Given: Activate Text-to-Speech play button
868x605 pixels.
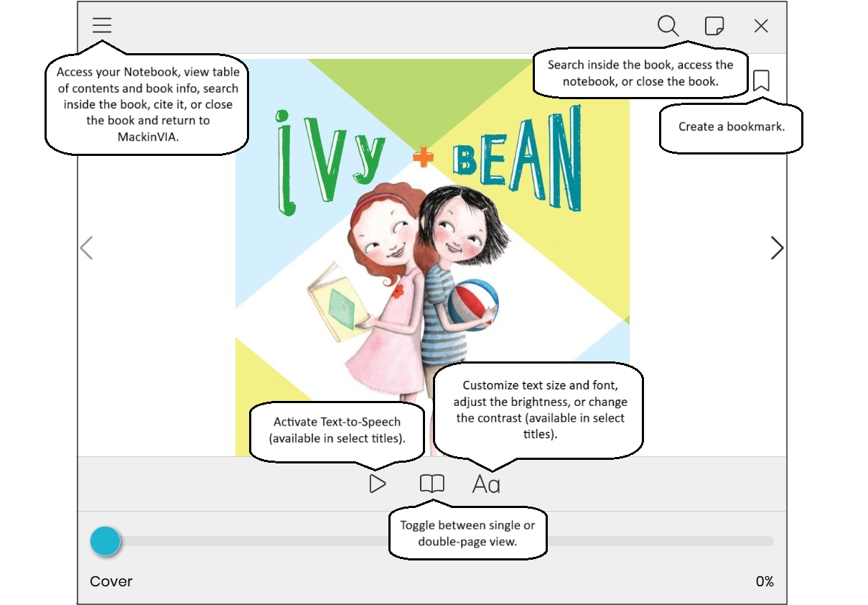Looking at the screenshot, I should (x=378, y=484).
